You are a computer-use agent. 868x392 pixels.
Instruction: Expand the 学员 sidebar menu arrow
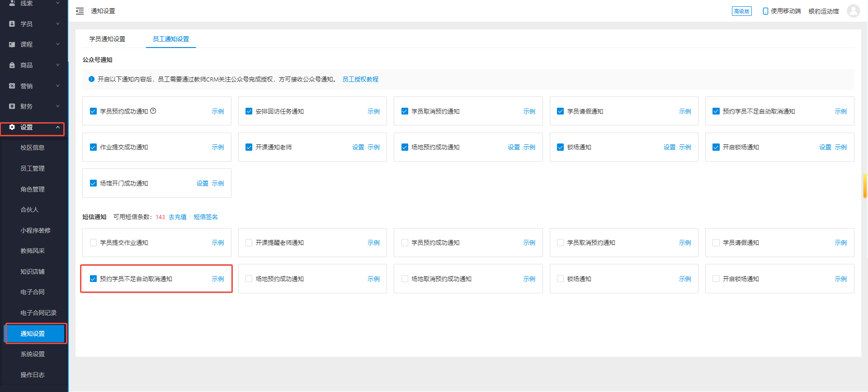(x=58, y=24)
